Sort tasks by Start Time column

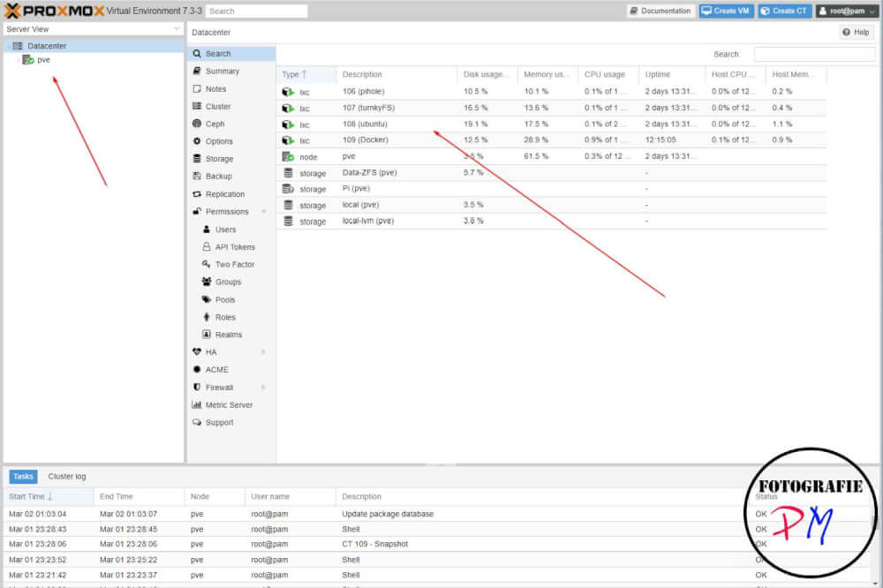click(x=49, y=497)
